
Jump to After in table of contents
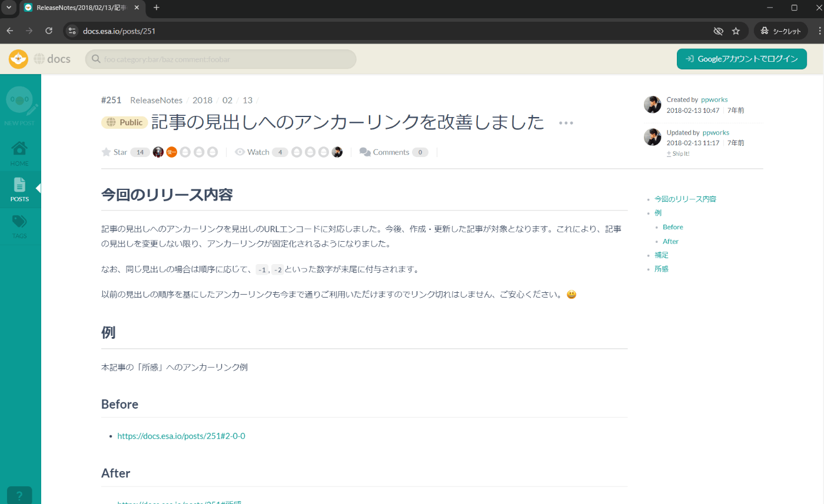point(670,241)
